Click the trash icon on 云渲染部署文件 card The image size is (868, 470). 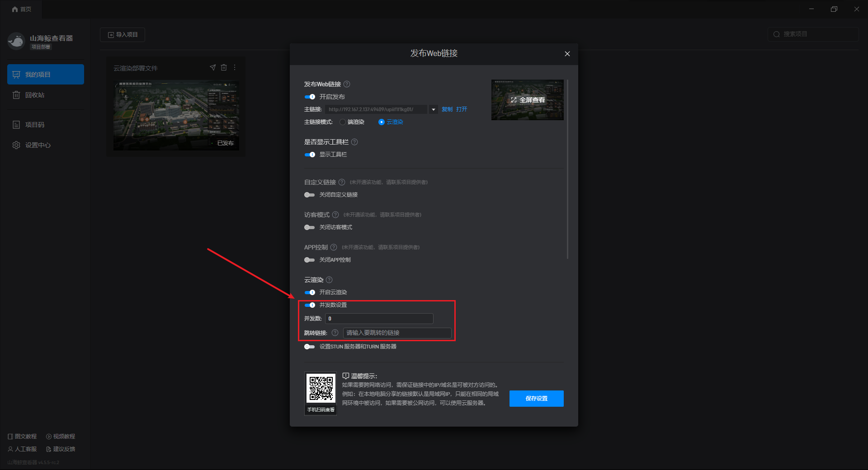(x=224, y=67)
